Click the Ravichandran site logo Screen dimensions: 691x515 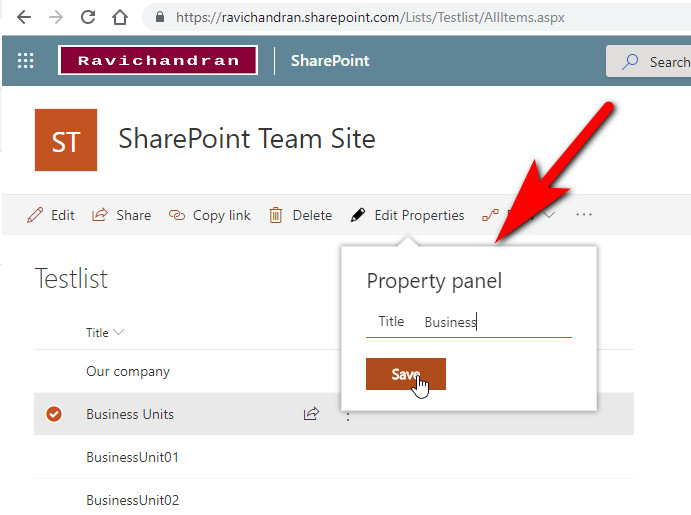[158, 60]
